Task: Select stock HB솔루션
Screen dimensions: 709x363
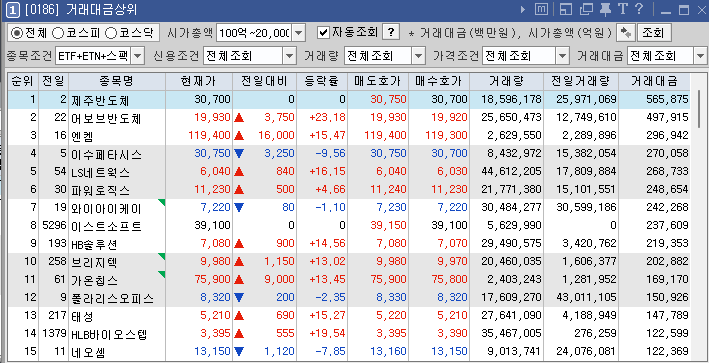Action: point(94,244)
